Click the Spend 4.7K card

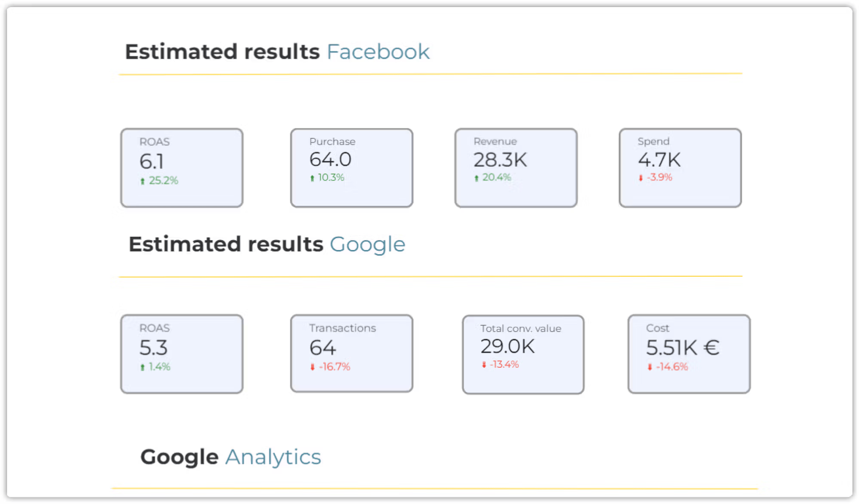(x=680, y=168)
